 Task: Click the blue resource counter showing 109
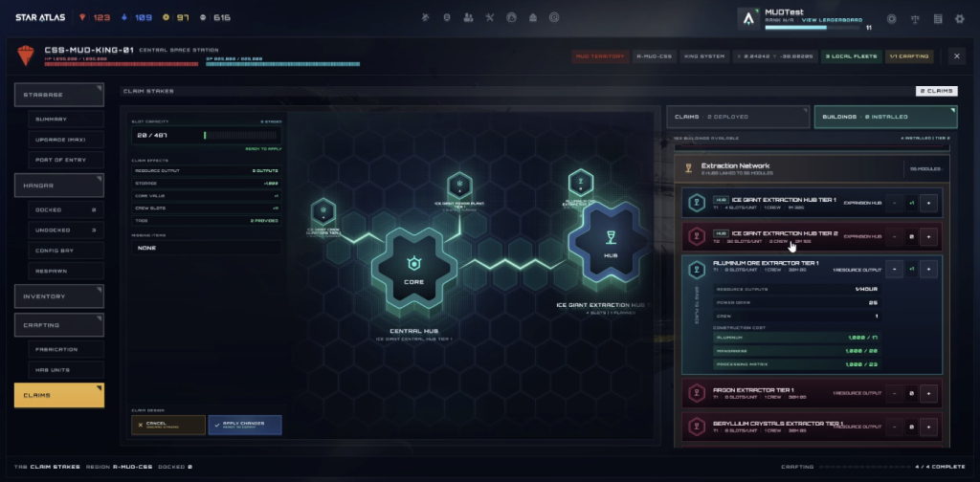tap(137, 17)
